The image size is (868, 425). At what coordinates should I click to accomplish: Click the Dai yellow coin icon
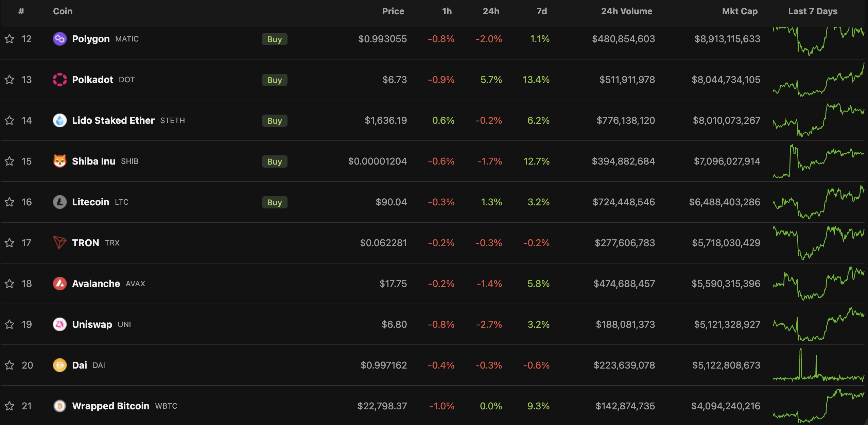tap(59, 365)
